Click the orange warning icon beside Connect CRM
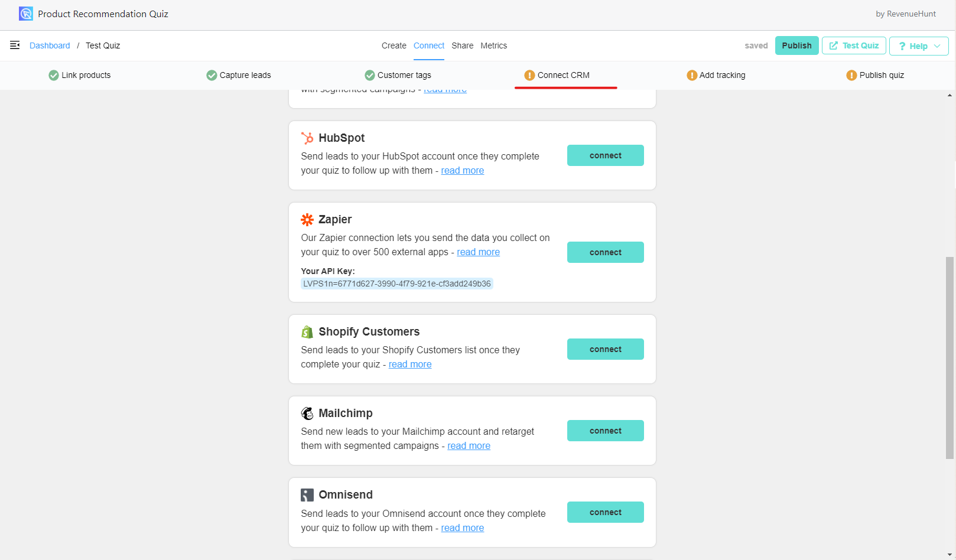Viewport: 956px width, 560px height. 529,75
